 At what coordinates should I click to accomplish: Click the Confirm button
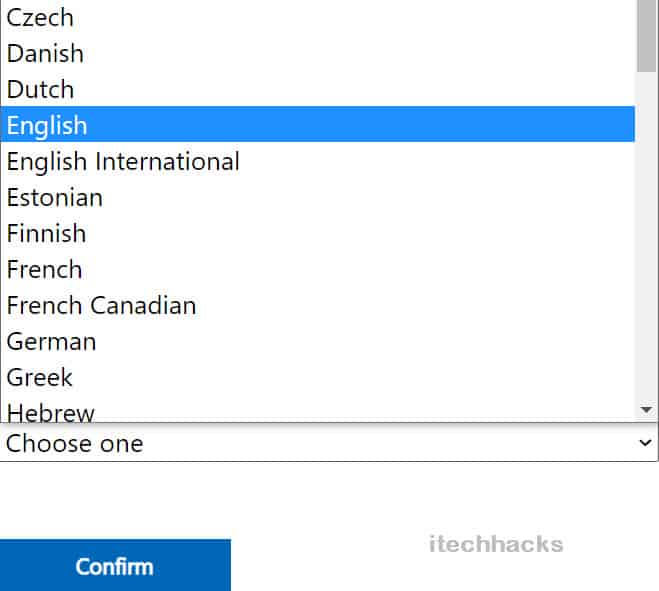point(115,566)
